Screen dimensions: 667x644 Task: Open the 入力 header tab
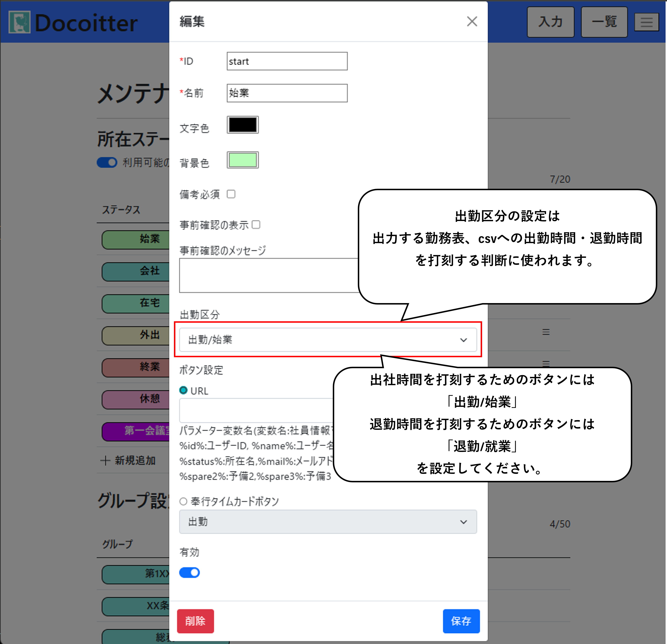pos(550,22)
